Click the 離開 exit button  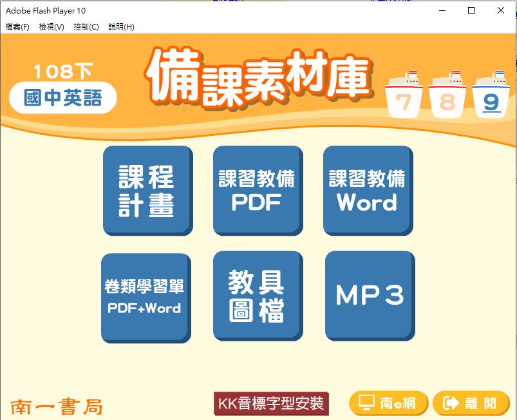tap(471, 403)
